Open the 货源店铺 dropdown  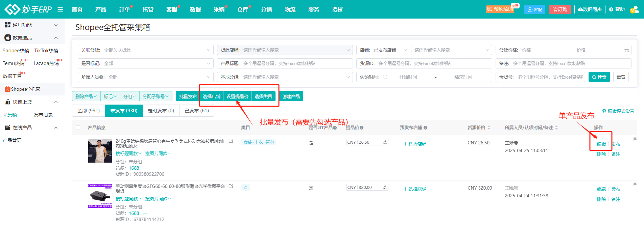(x=285, y=50)
